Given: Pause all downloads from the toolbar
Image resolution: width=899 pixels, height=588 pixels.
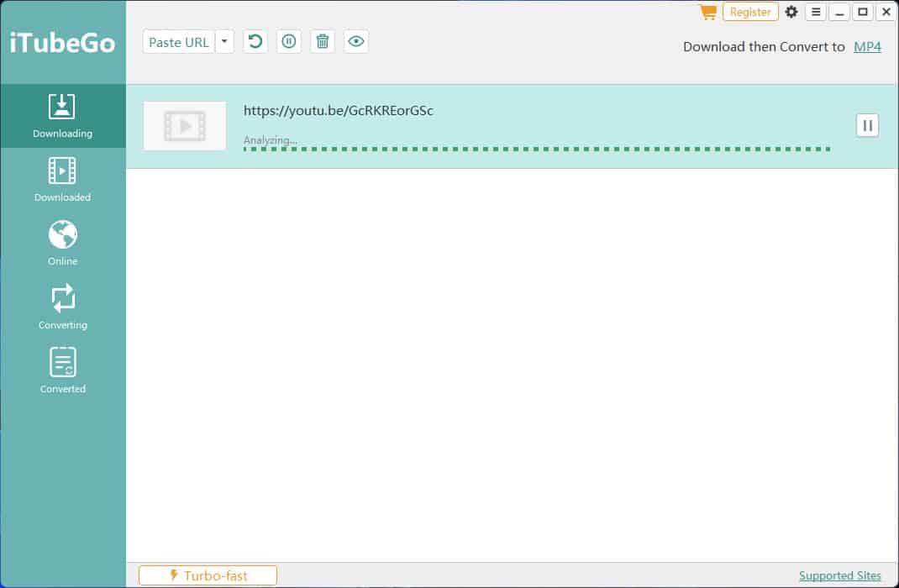Looking at the screenshot, I should tap(289, 42).
